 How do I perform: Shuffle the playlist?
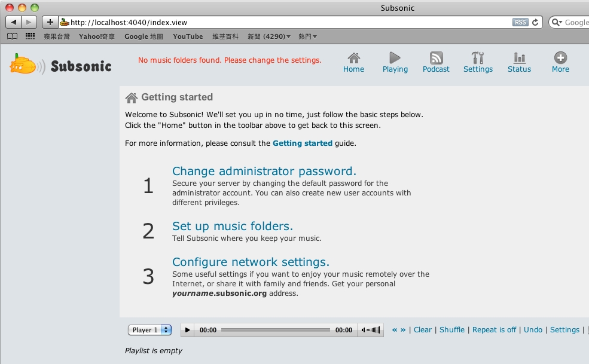pos(452,329)
